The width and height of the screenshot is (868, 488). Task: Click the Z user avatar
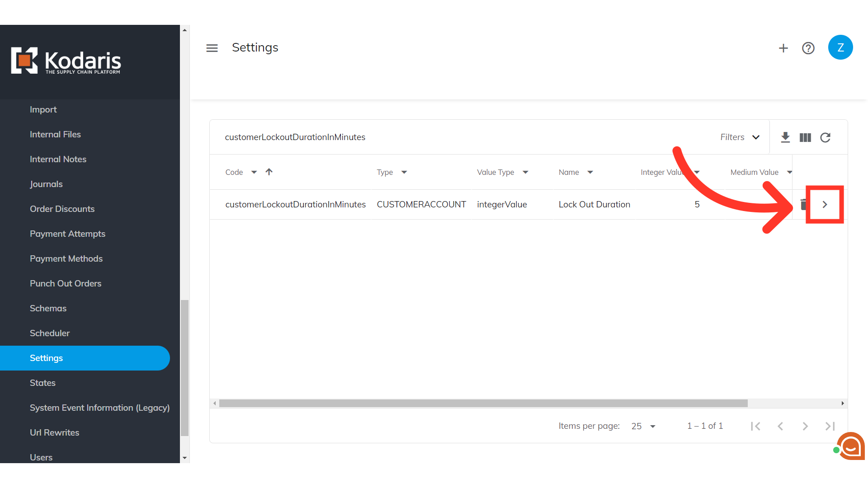[x=840, y=47]
